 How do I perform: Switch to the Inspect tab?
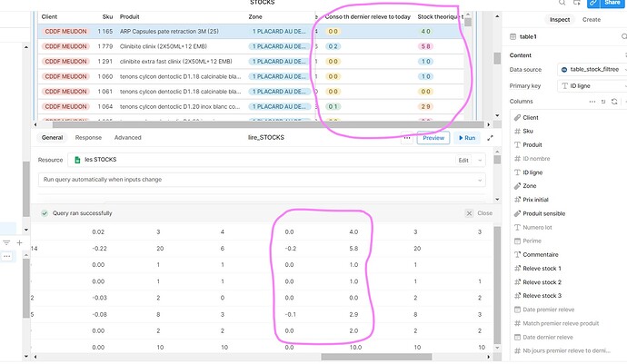point(560,19)
